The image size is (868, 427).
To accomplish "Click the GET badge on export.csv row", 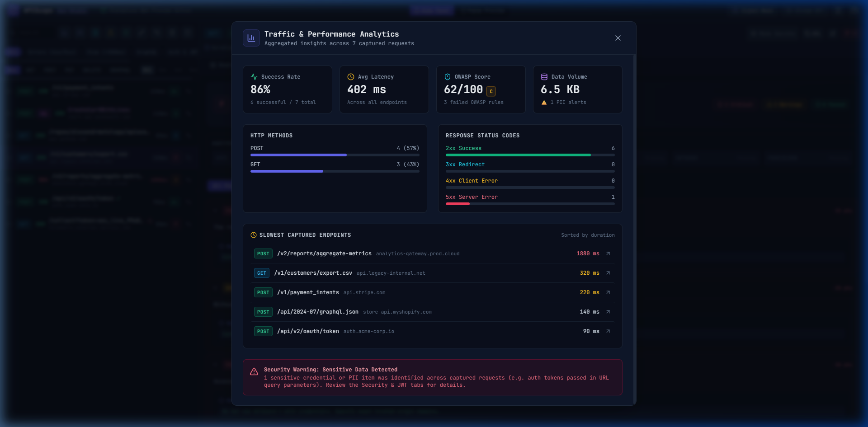I will (x=262, y=273).
